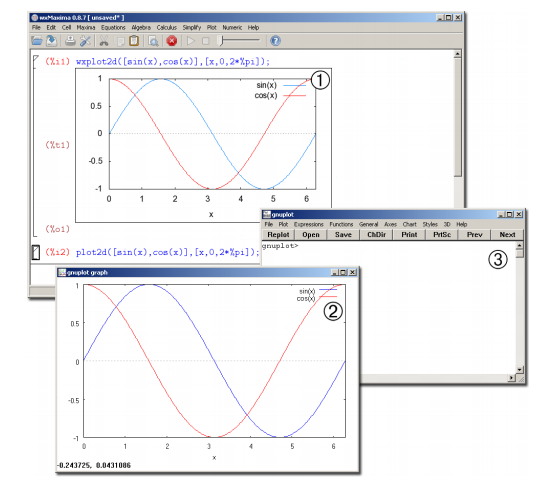537x481 pixels.
Task: Click the gnuplot> command prompt line
Action: [x=280, y=246]
